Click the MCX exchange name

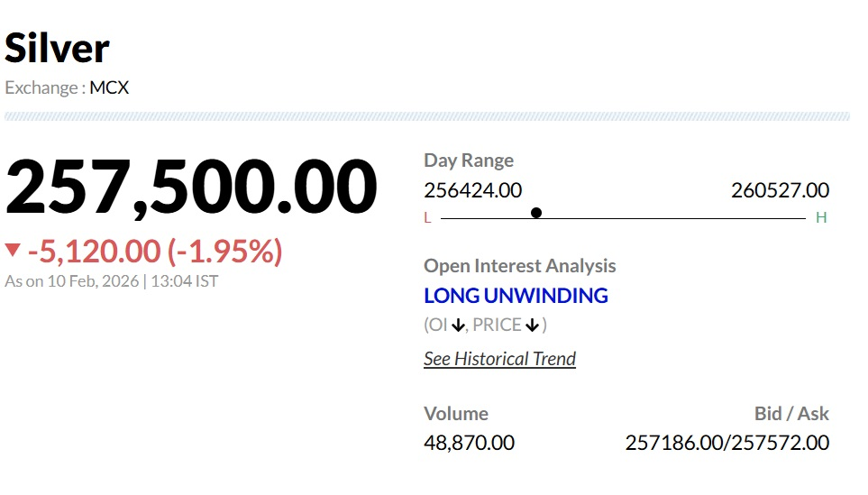click(109, 88)
